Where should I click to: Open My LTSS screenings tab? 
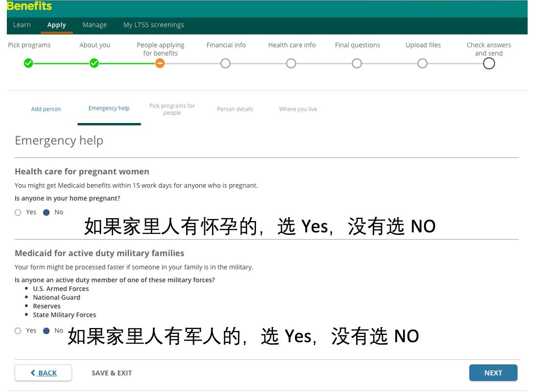coord(153,25)
